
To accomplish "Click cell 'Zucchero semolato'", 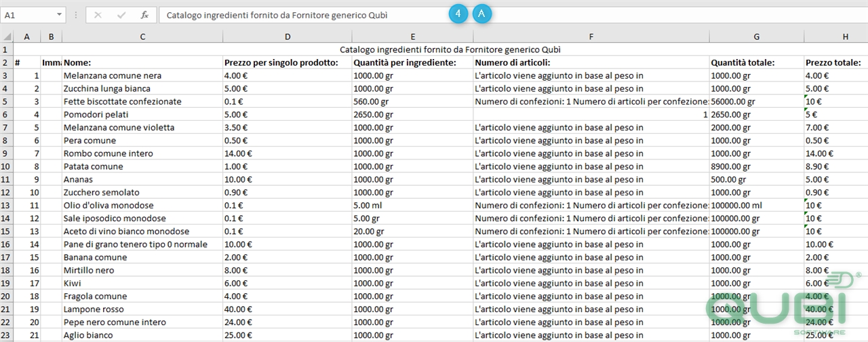I will click(x=142, y=193).
